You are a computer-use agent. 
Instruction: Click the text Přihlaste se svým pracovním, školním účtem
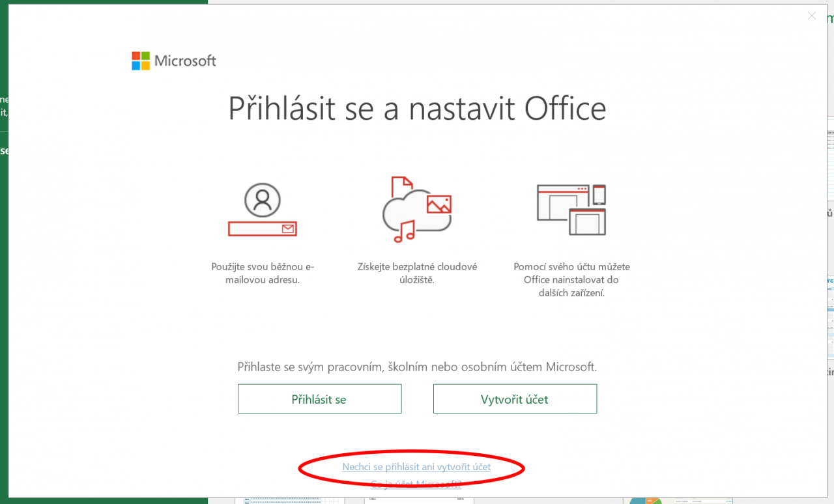tap(417, 367)
